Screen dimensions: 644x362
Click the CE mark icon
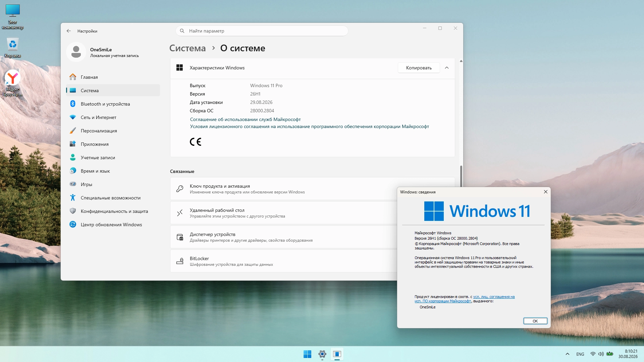[x=196, y=142]
